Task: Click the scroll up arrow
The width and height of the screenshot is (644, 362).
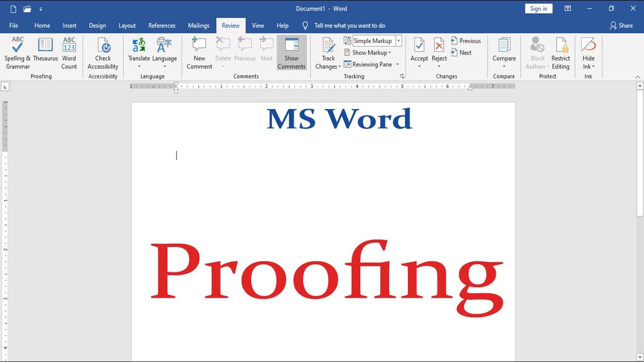Action: (640, 86)
